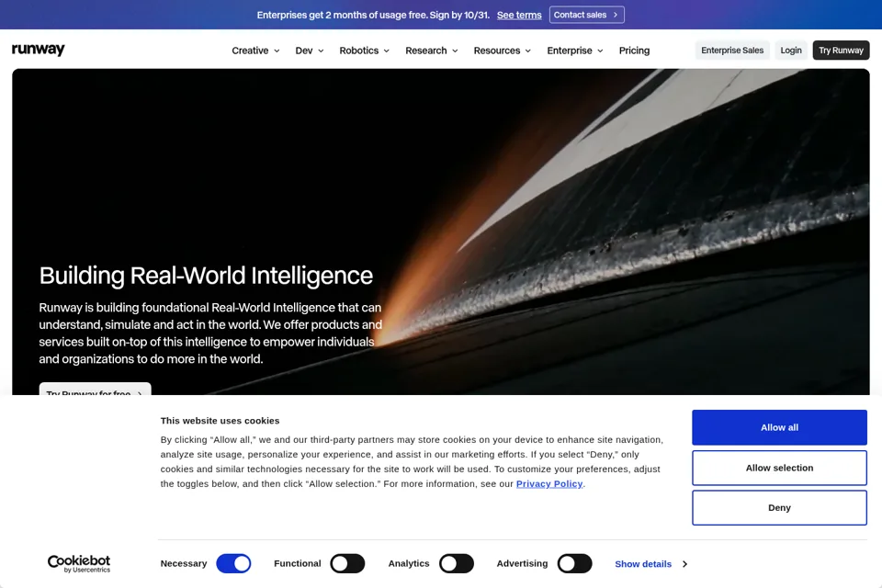
Task: Open the Creative menu label
Action: point(250,51)
